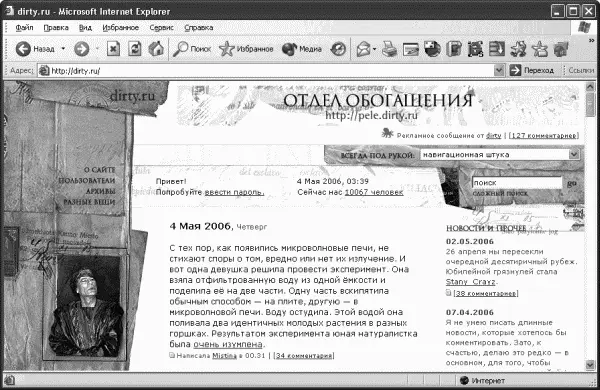This screenshot has width=600, height=390.
Task: Open the Сервис menu
Action: (161, 28)
